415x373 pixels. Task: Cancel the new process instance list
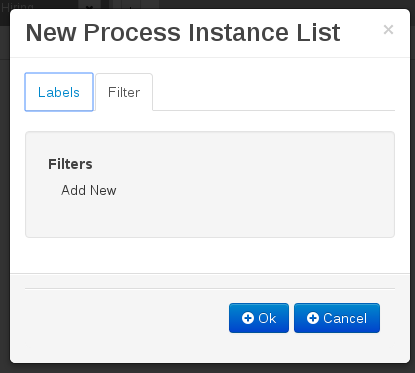[x=337, y=318]
